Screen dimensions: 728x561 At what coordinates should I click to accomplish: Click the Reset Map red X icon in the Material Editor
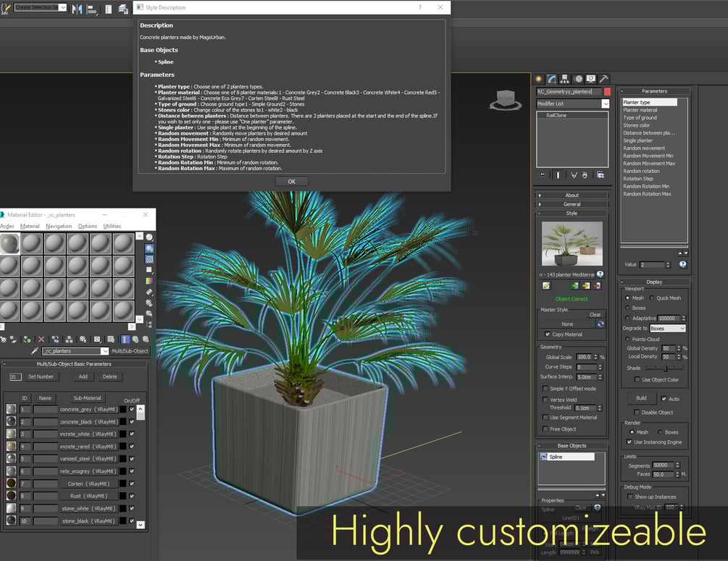pos(41,339)
